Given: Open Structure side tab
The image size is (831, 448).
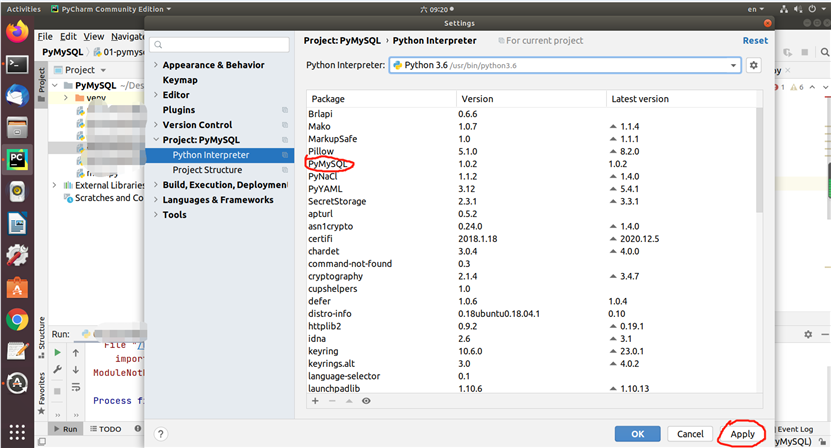Looking at the screenshot, I should (42, 337).
